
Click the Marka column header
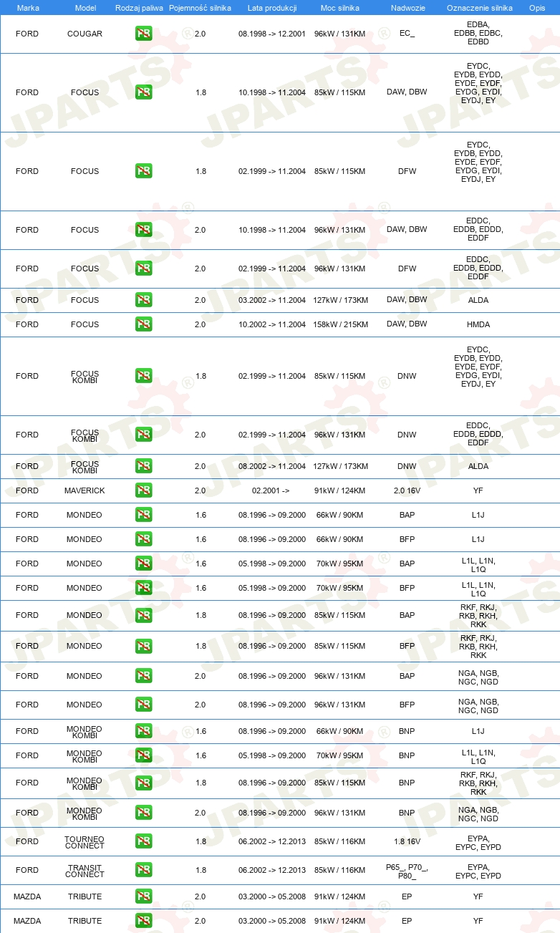[28, 8]
